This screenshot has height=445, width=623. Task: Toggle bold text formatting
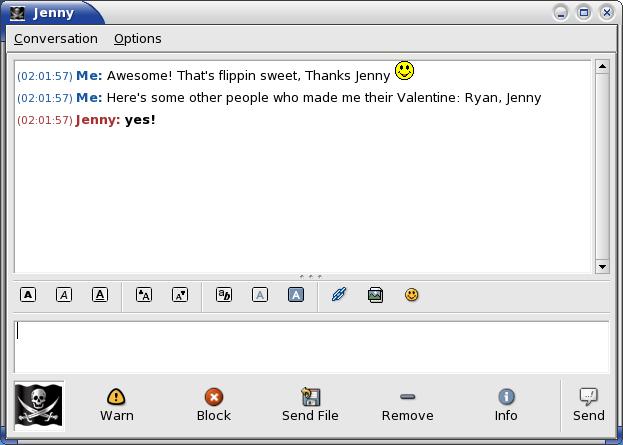coord(28,295)
